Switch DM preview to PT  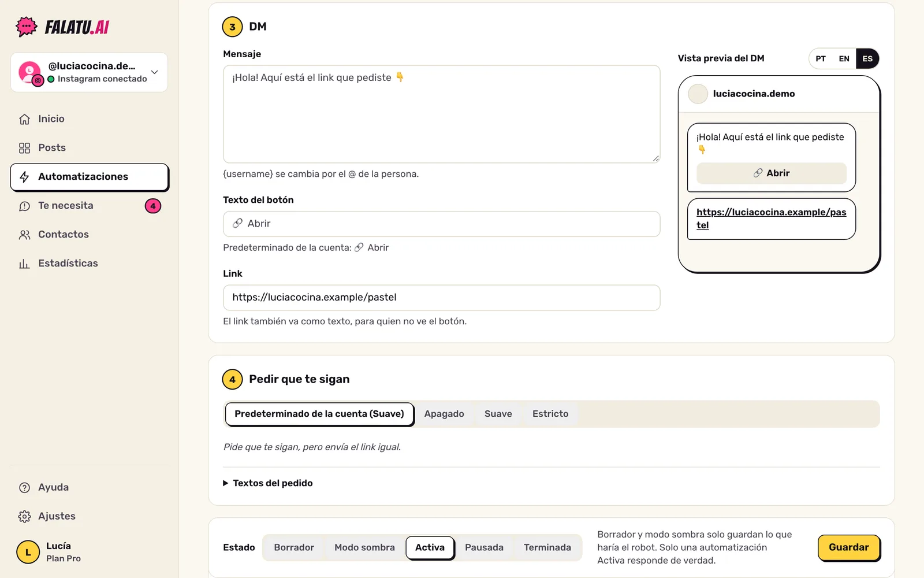821,59
